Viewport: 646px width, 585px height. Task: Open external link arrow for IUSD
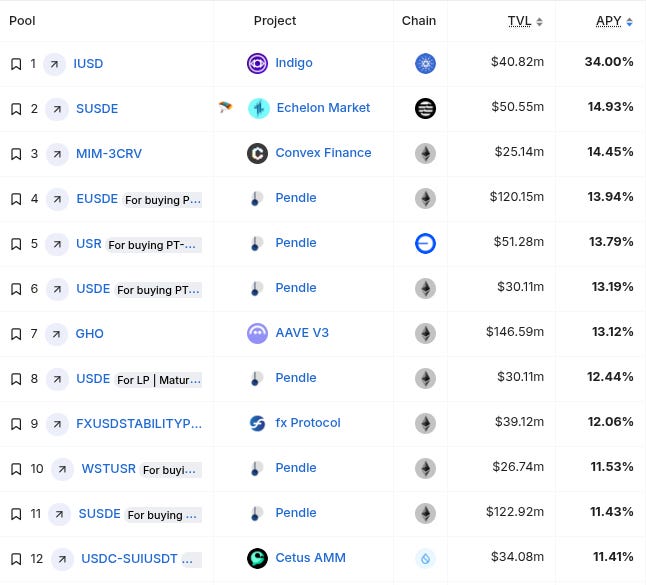[x=54, y=64]
